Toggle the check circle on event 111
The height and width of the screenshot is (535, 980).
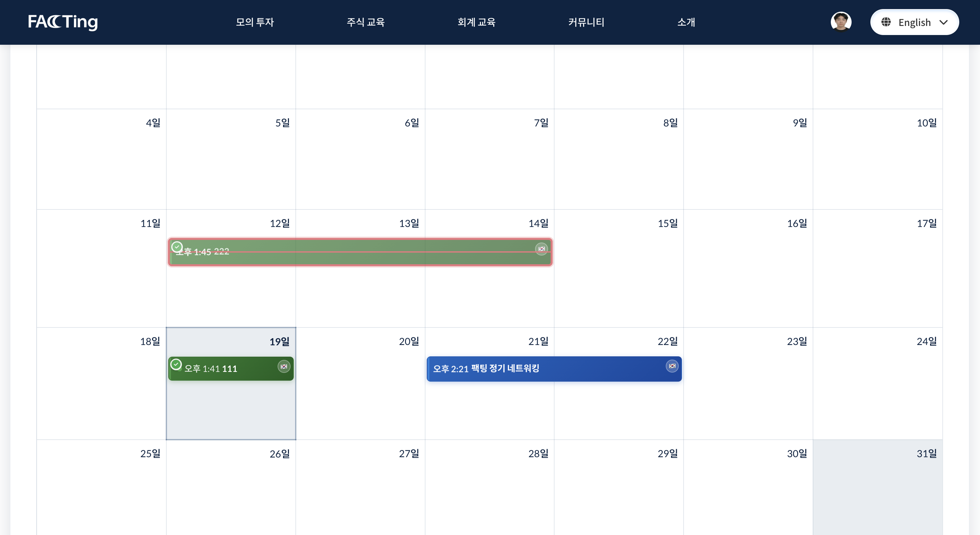pos(176,364)
